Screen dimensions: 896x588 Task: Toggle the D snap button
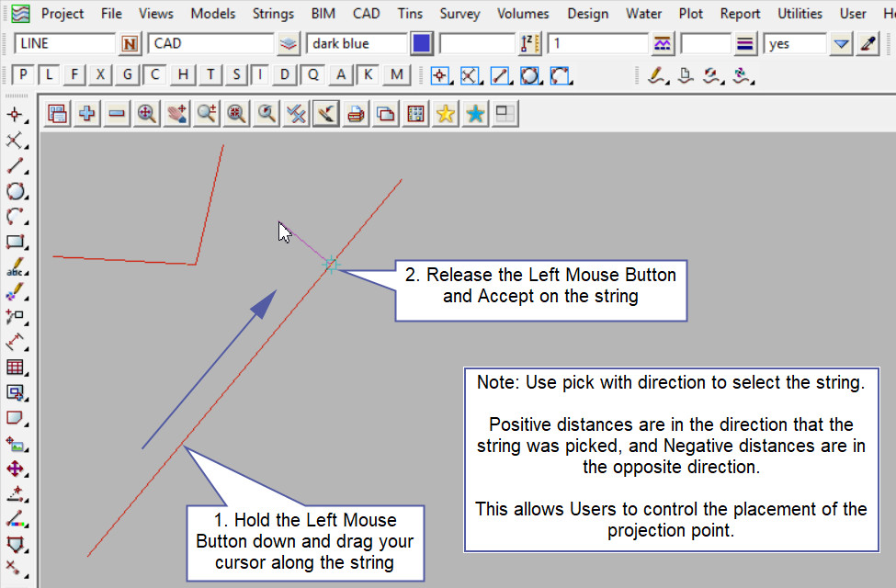[x=285, y=74]
